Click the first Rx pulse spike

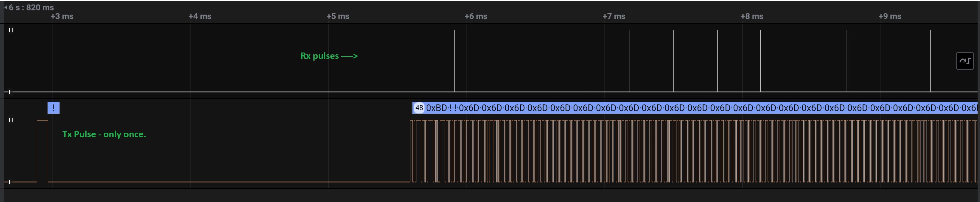[x=454, y=61]
